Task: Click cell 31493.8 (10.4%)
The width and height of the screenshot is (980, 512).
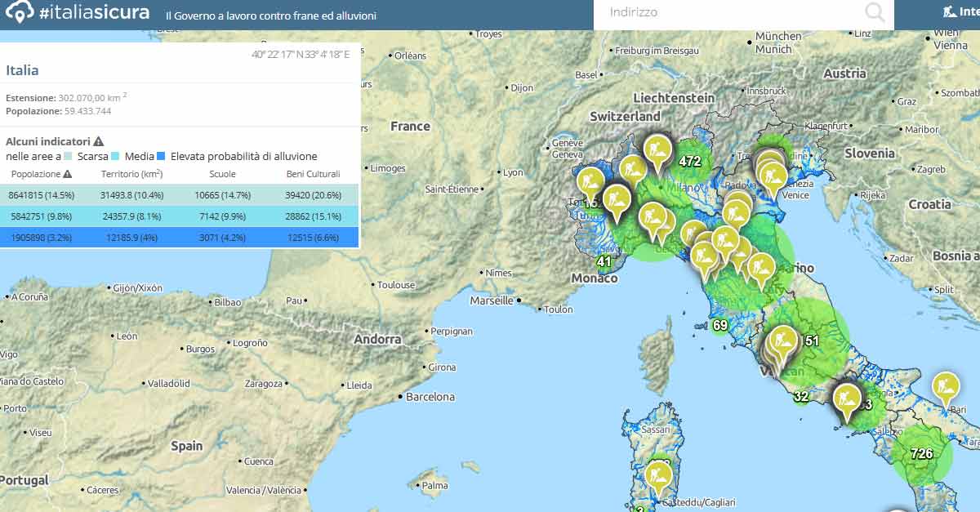Action: [x=132, y=195]
